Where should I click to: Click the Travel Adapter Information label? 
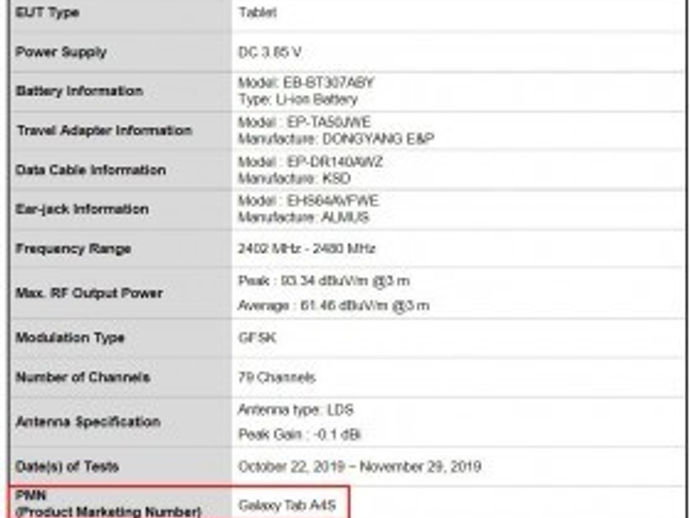pyautogui.click(x=104, y=131)
